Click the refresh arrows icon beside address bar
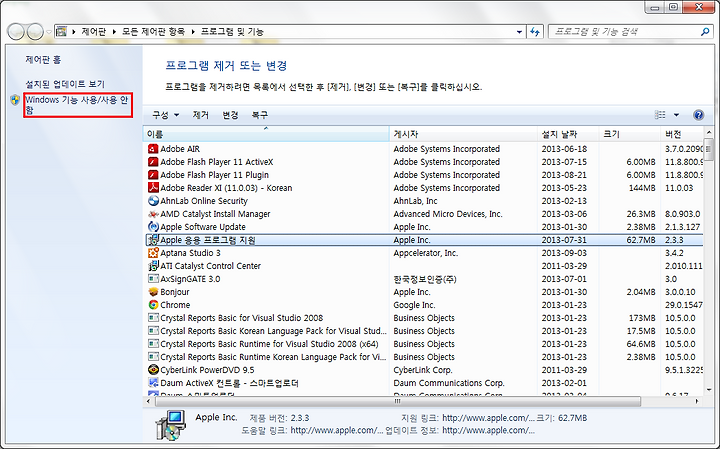720x449 pixels. point(535,32)
